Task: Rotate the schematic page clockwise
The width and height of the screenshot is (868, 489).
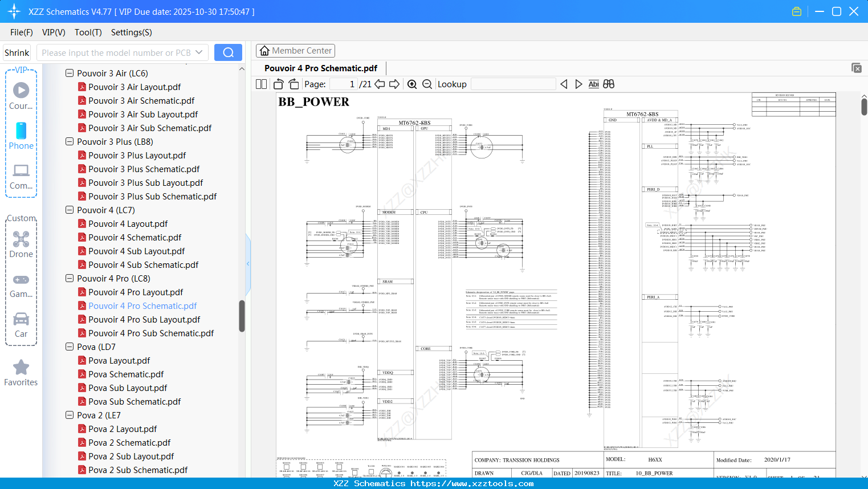Action: point(293,84)
